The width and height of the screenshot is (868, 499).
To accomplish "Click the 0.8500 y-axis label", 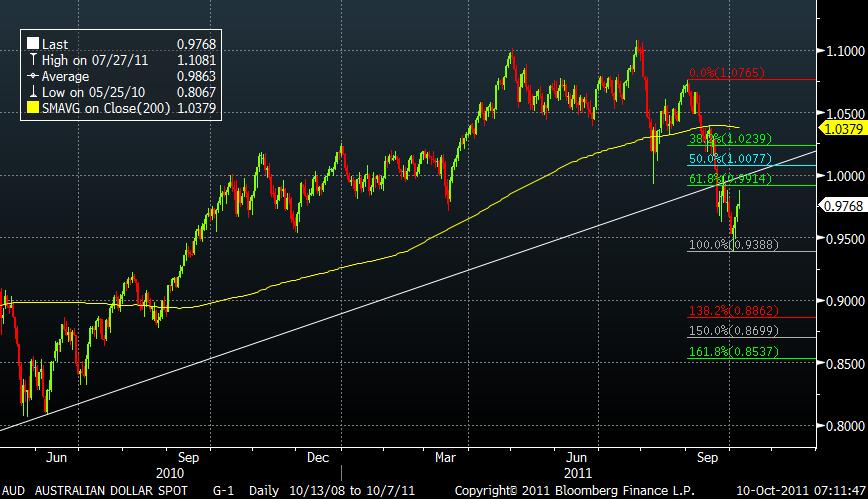I will (x=845, y=364).
